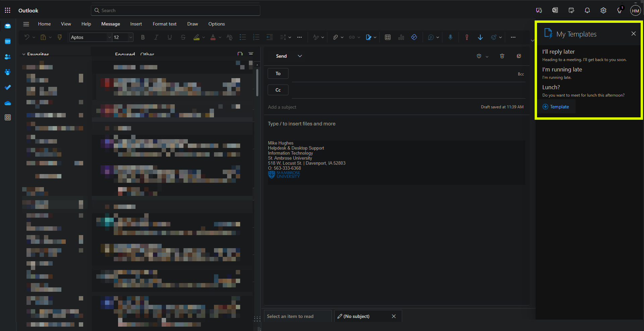Image resolution: width=644 pixels, height=331 pixels.
Task: Open the Settings gear
Action: pyautogui.click(x=603, y=10)
